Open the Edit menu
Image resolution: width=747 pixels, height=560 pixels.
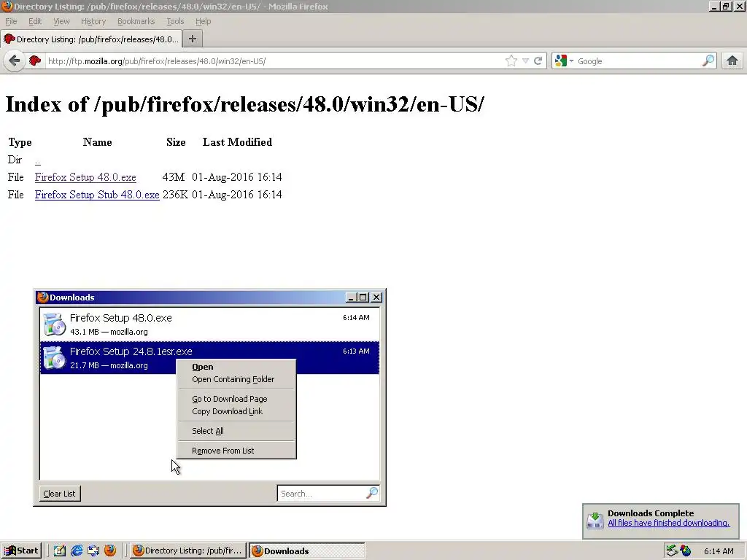click(35, 21)
